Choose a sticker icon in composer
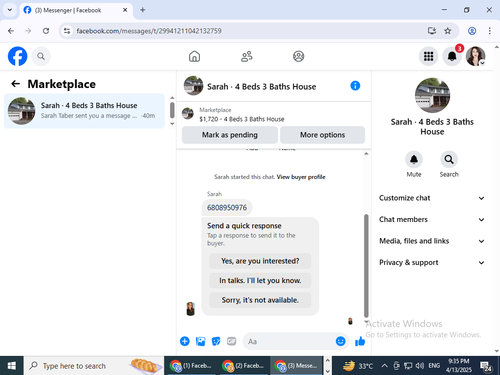This screenshot has width=500, height=375. [216, 341]
